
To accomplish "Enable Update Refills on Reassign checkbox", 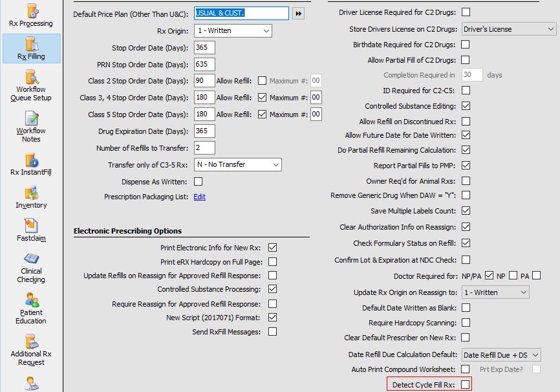I will (x=272, y=275).
